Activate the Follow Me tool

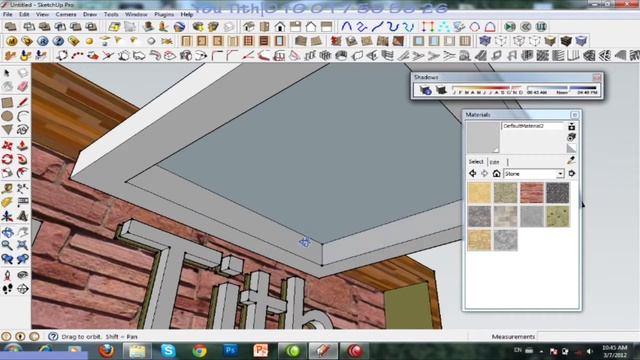click(x=22, y=159)
